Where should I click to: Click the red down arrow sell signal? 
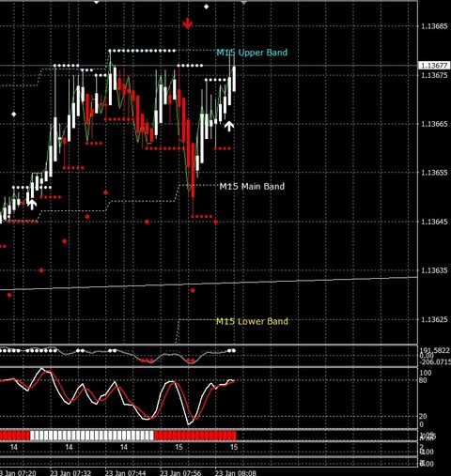click(x=187, y=23)
